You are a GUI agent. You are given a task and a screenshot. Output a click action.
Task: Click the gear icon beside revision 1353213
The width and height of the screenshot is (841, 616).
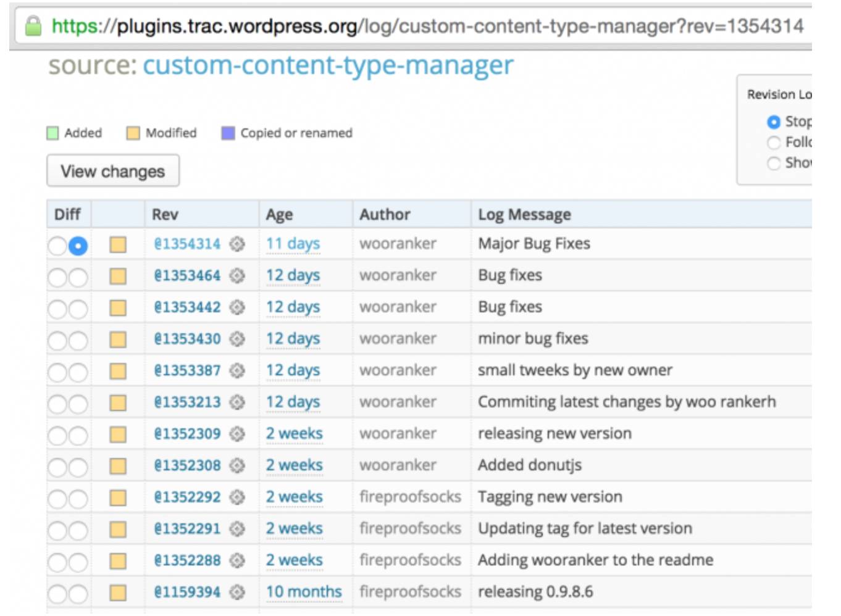(x=237, y=402)
